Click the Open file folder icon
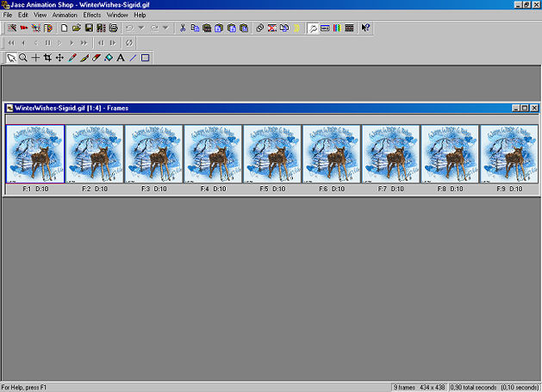 click(77, 28)
